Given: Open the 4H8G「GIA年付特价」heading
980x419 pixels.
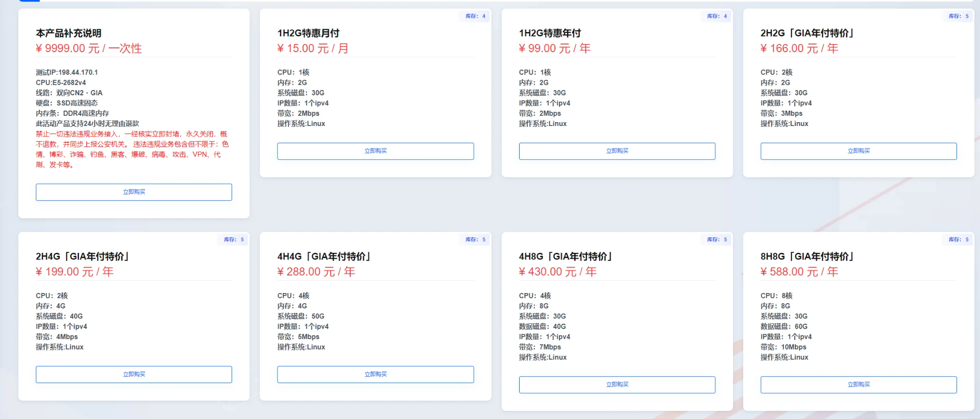Looking at the screenshot, I should [566, 256].
